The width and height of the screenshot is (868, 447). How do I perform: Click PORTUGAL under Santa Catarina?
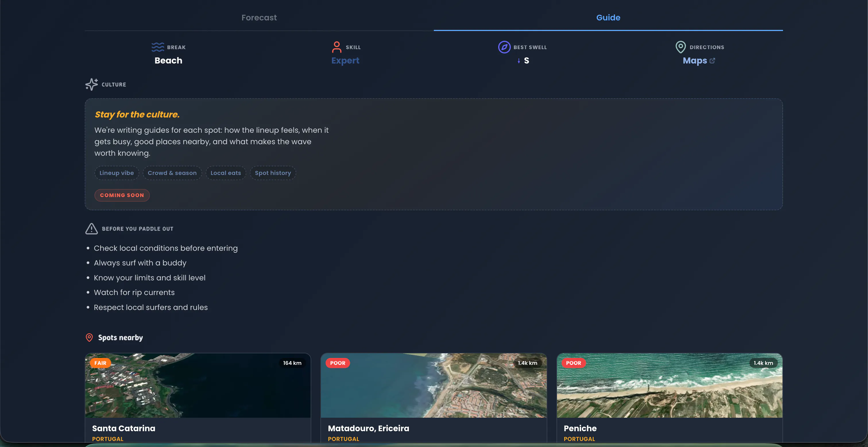click(108, 439)
